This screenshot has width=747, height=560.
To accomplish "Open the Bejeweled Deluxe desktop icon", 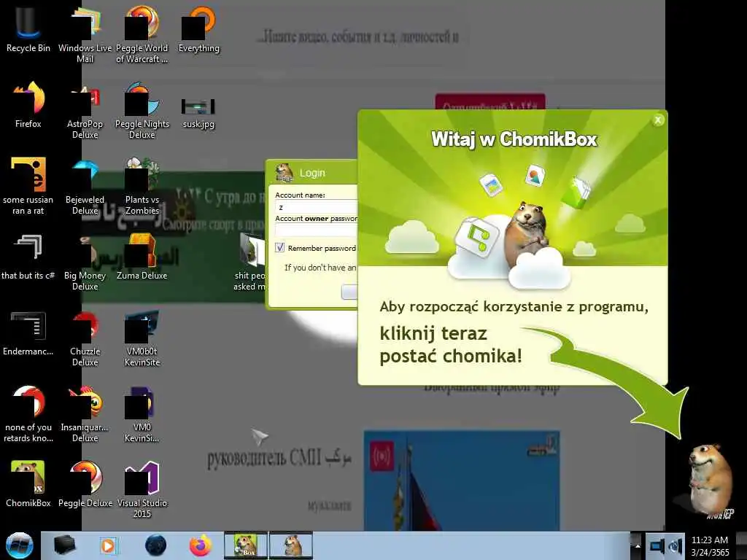I will tap(85, 187).
